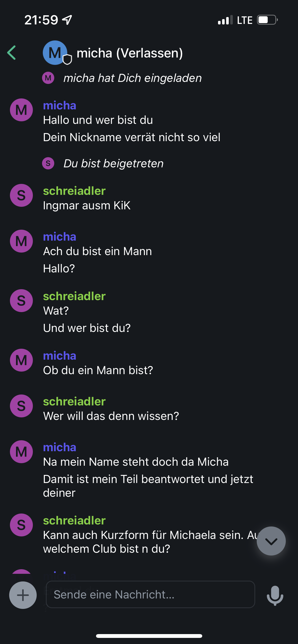Viewport: 298px width, 644px height.
Task: Tap small S avatar beside joined notice
Action: [x=48, y=163]
